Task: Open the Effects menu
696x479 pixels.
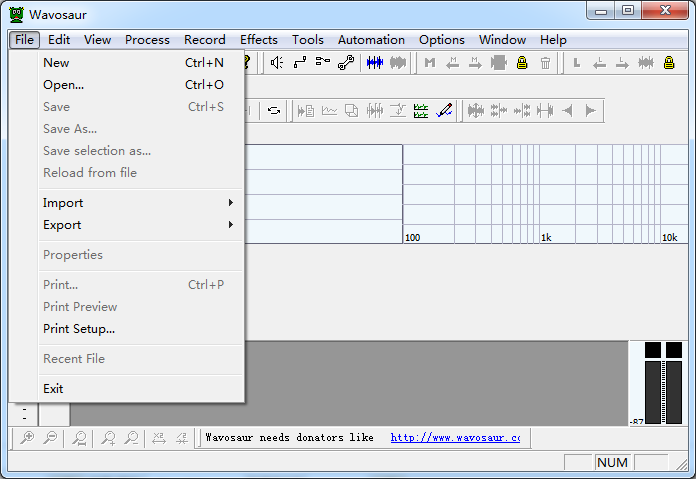Action: point(258,40)
